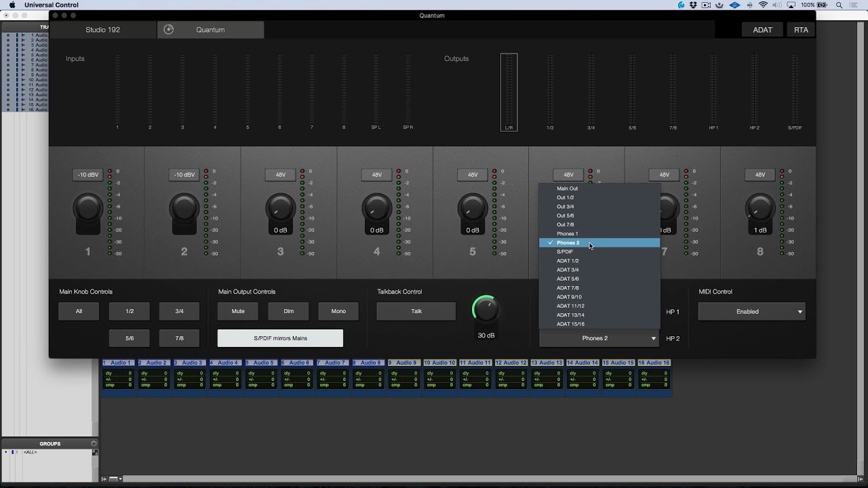
Task: Select the Audio 1 track header in mixer
Action: [x=119, y=363]
